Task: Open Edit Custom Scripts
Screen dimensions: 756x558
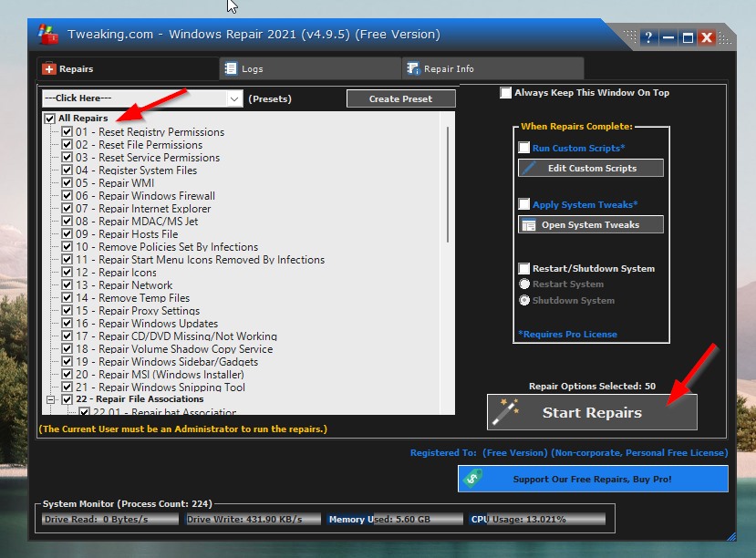Action: point(591,168)
